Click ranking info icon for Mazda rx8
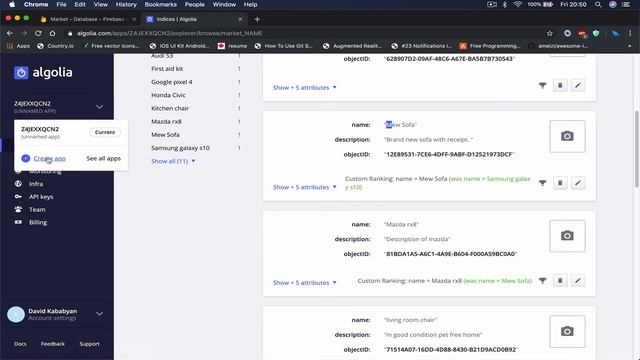Screen dimensions: 640x360 [x=542, y=280]
